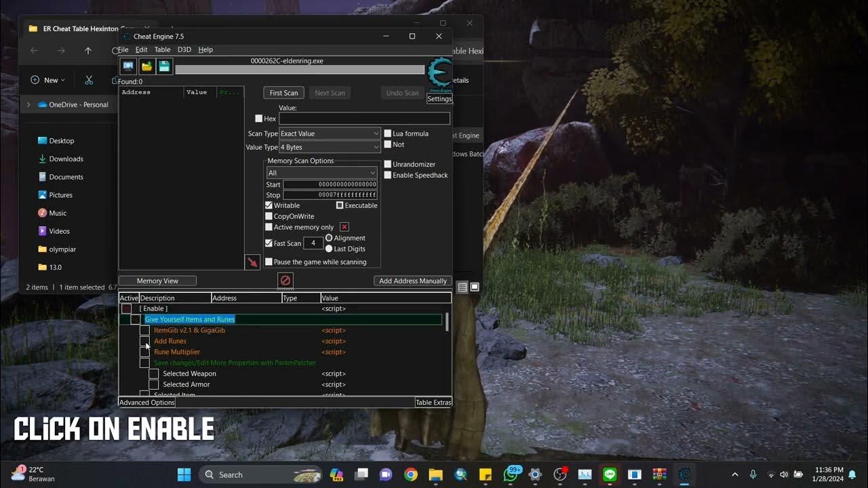Click the scan Value input field
The height and width of the screenshot is (488, 868).
364,119
